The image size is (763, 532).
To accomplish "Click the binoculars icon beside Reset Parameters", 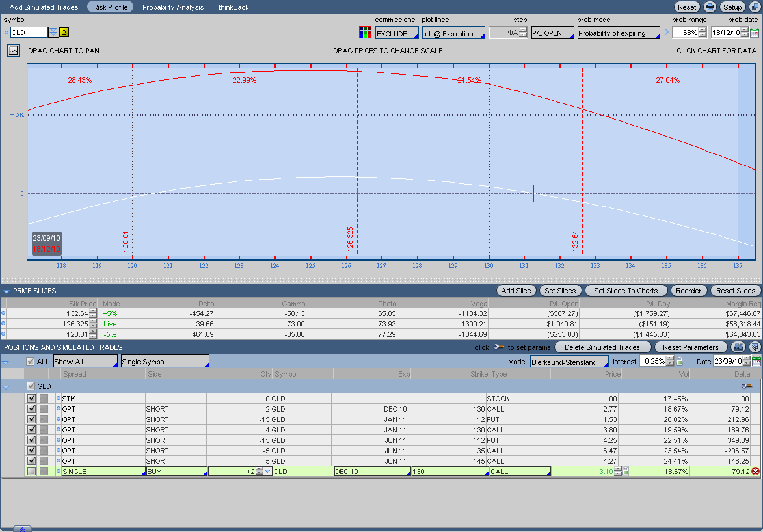I will (738, 347).
